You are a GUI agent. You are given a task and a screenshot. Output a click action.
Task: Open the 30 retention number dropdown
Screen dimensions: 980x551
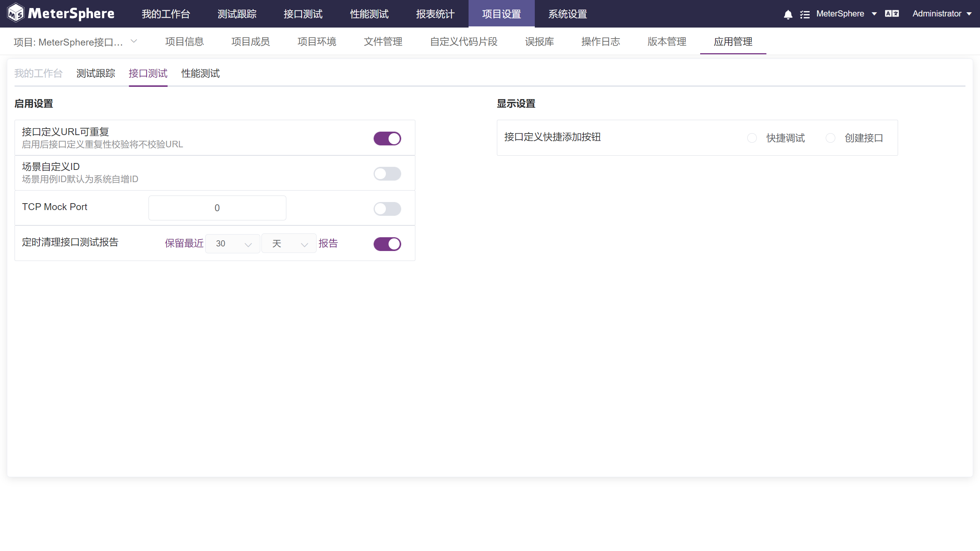[232, 244]
